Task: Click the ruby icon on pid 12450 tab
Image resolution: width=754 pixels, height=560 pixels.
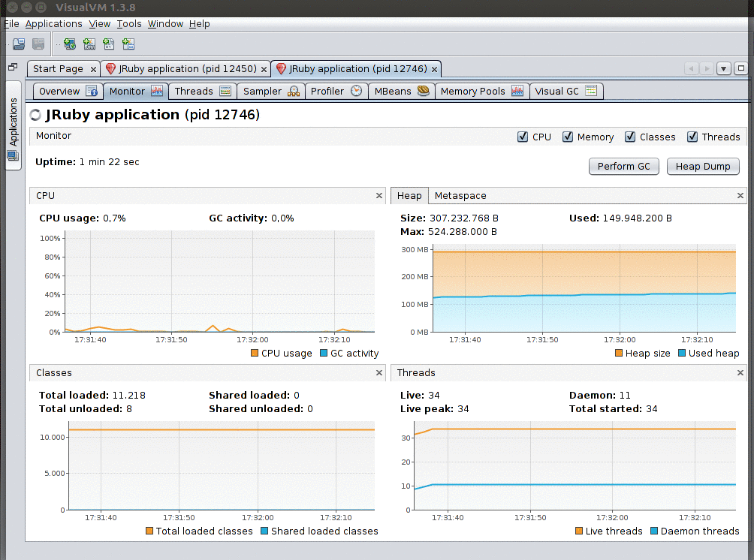Action: tap(110, 69)
